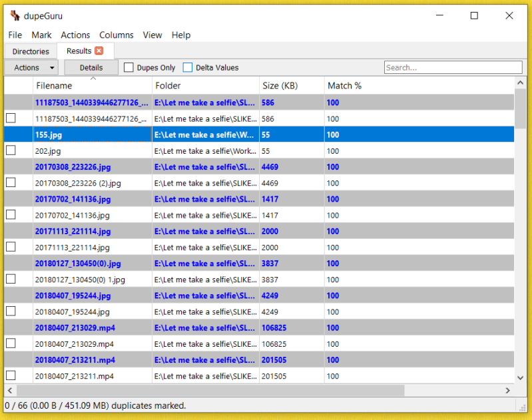
Task: Click the Details button
Action: 91,67
